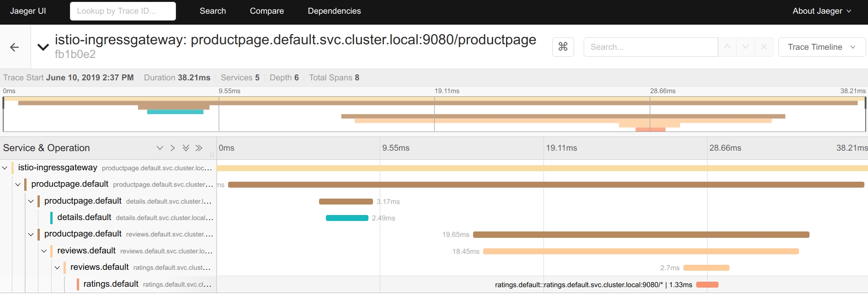Go to next search result arrow

(x=746, y=47)
